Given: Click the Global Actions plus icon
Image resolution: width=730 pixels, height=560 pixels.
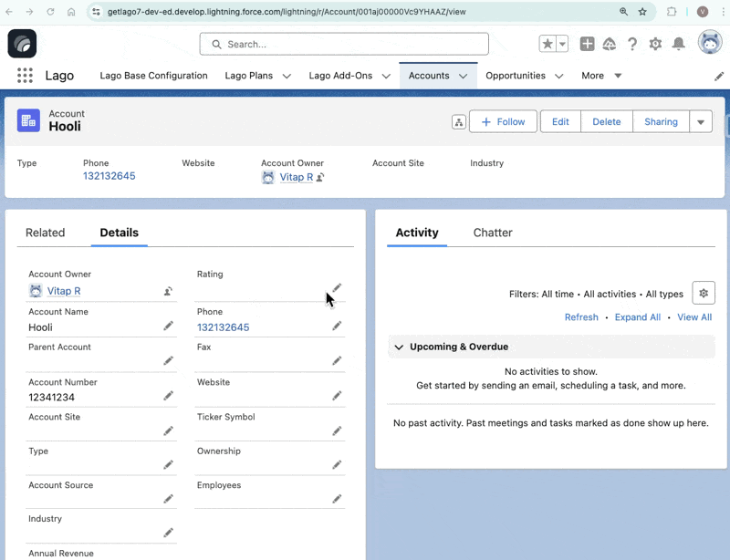Looking at the screenshot, I should (587, 44).
